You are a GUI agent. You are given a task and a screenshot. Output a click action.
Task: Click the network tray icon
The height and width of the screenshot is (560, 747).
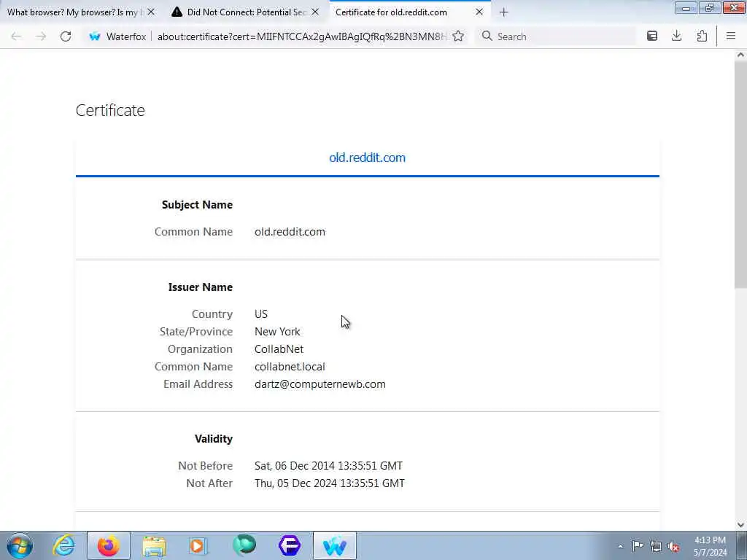(x=656, y=546)
